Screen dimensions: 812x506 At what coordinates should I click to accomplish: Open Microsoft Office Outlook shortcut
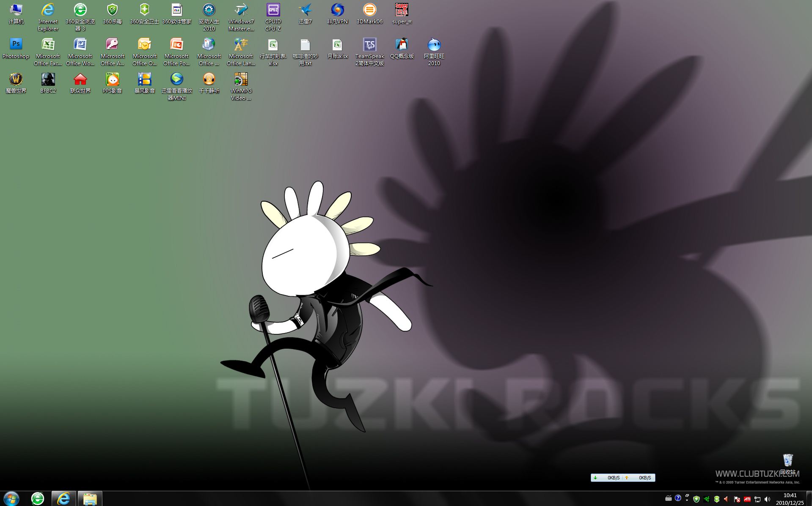click(x=144, y=52)
